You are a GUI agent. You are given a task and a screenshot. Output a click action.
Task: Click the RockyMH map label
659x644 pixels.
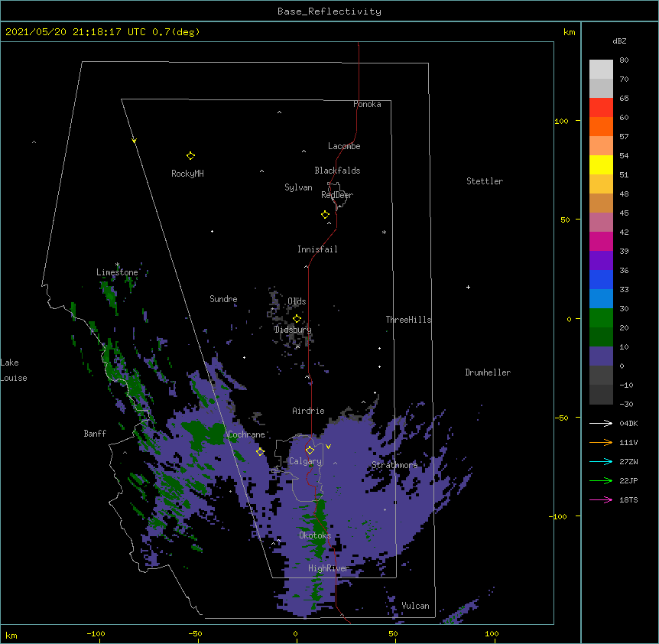tap(187, 174)
